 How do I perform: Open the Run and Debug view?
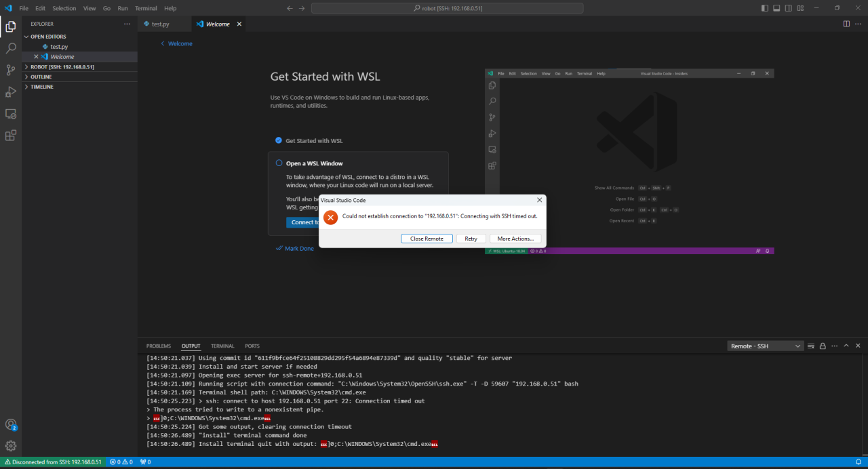pyautogui.click(x=10, y=91)
